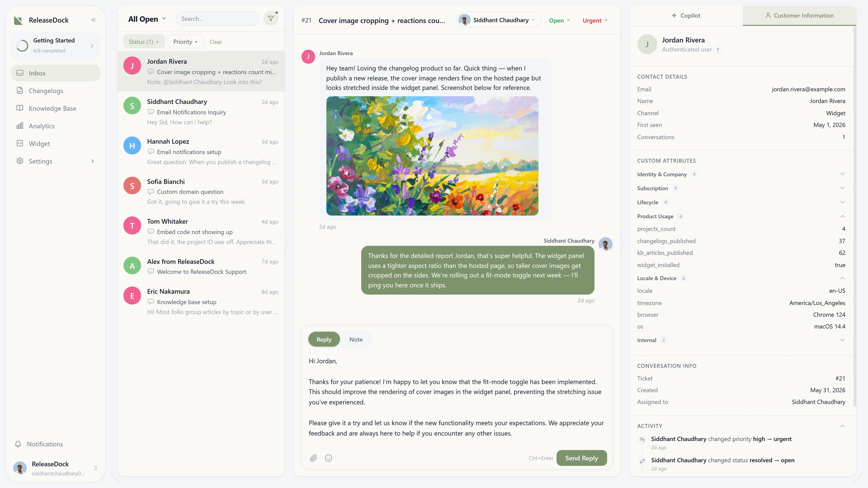Click the Analytics bar chart icon
This screenshot has height=488, width=868.
20,126
